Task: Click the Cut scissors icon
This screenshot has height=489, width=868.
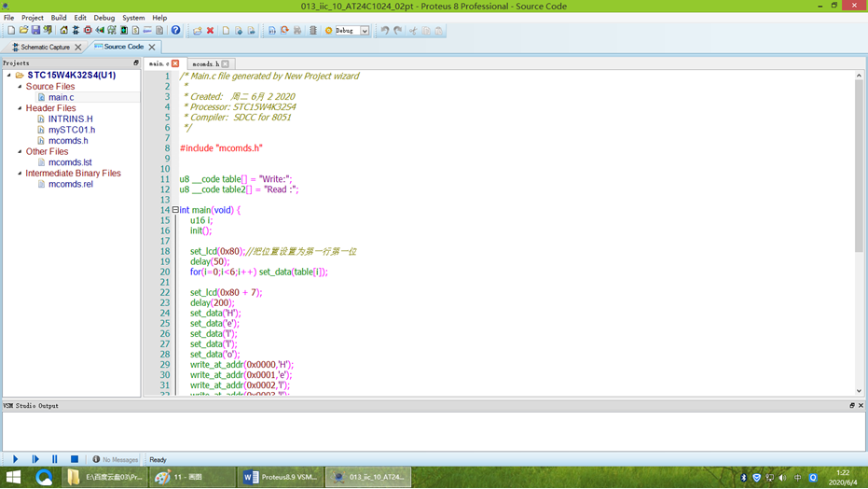Action: point(413,31)
